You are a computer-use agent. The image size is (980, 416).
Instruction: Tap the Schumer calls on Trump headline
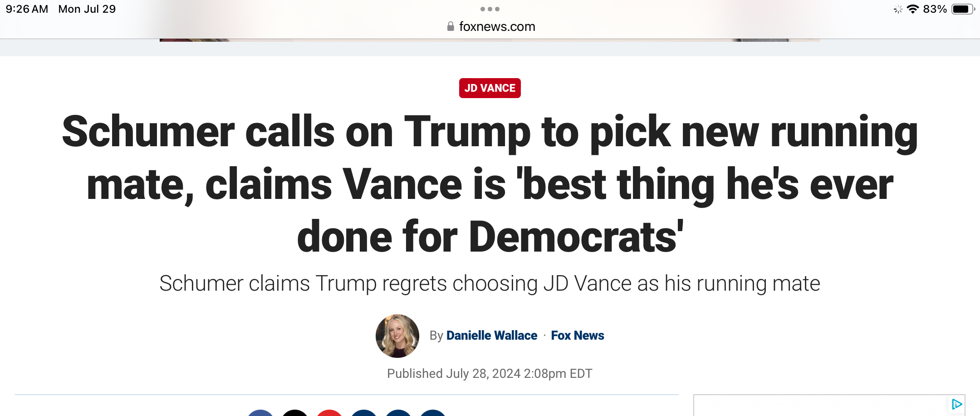click(490, 184)
